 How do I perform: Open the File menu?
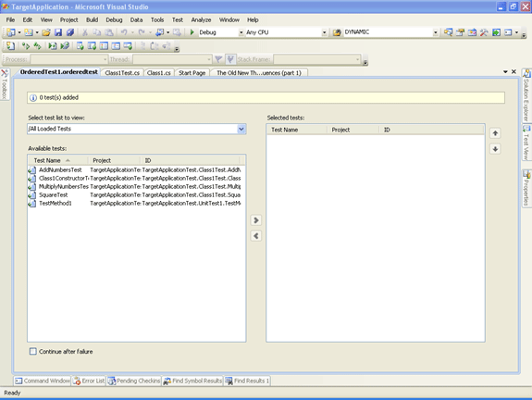[10, 19]
